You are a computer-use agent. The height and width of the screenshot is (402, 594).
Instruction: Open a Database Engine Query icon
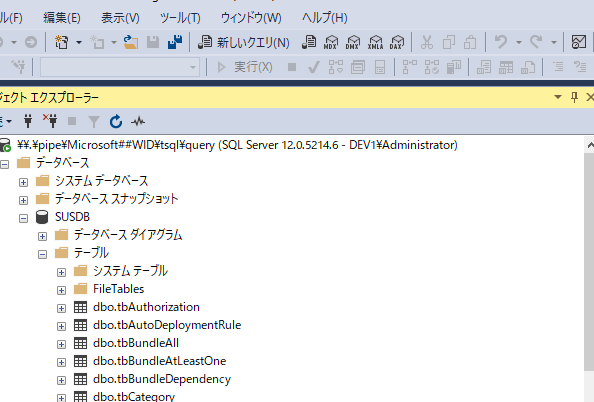(309, 42)
